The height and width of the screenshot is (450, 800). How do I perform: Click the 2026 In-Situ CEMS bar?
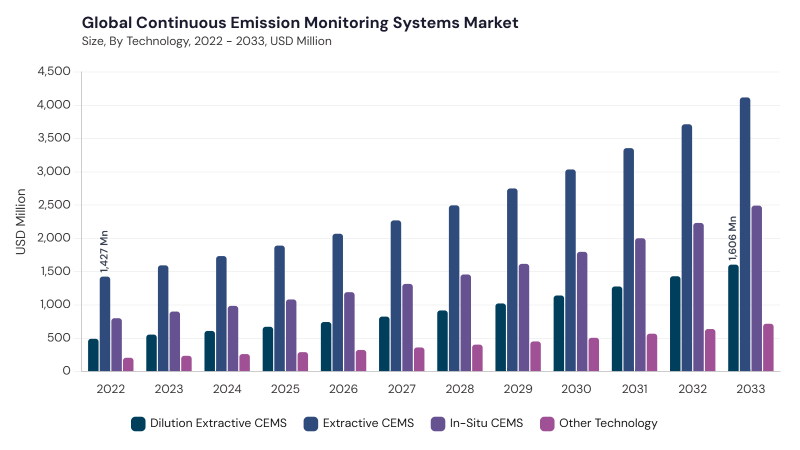349,332
